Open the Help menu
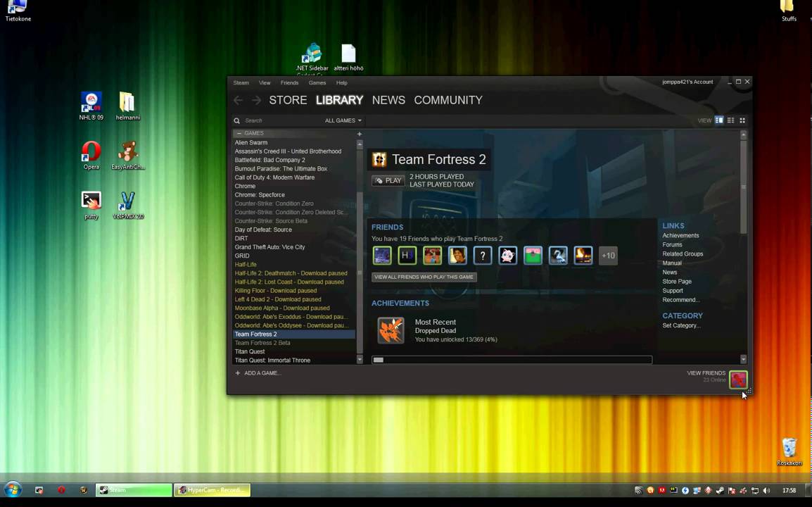812x507 pixels. point(342,83)
